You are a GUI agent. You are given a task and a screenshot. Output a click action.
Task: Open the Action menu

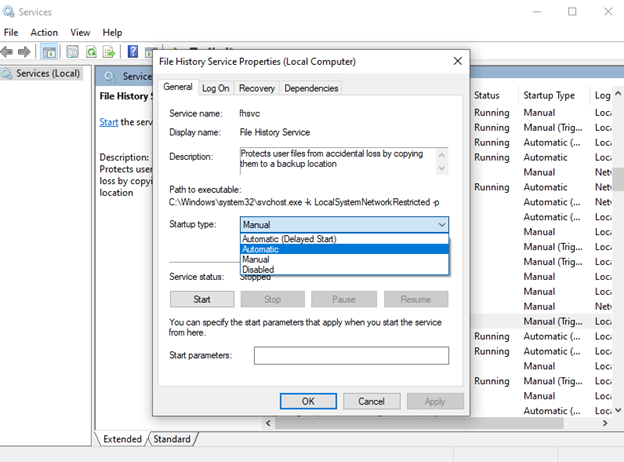coord(44,33)
